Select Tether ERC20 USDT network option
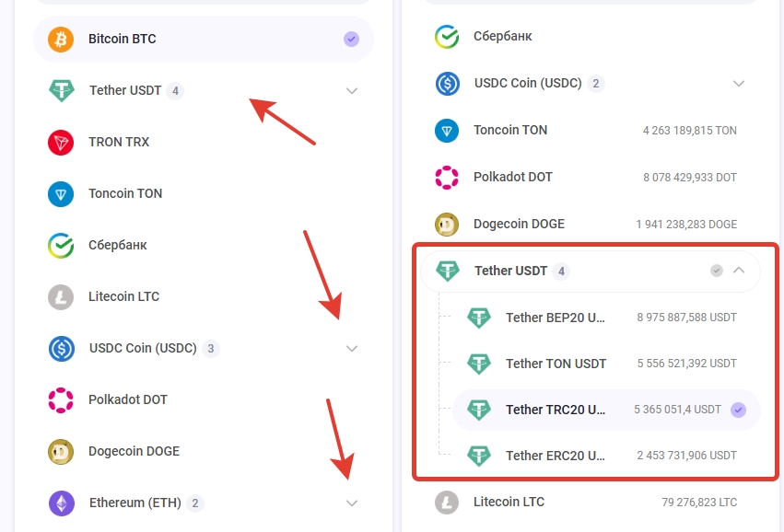784x532 pixels. pos(556,456)
